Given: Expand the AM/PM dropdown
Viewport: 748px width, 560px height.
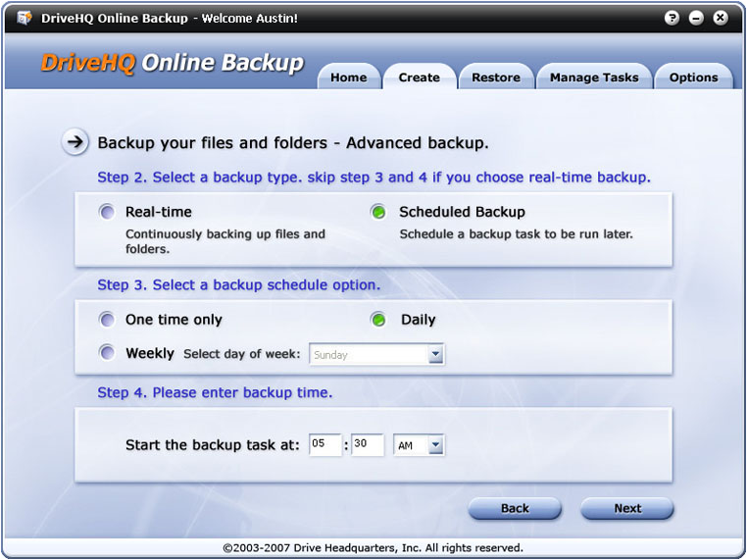Looking at the screenshot, I should pyautogui.click(x=419, y=445).
